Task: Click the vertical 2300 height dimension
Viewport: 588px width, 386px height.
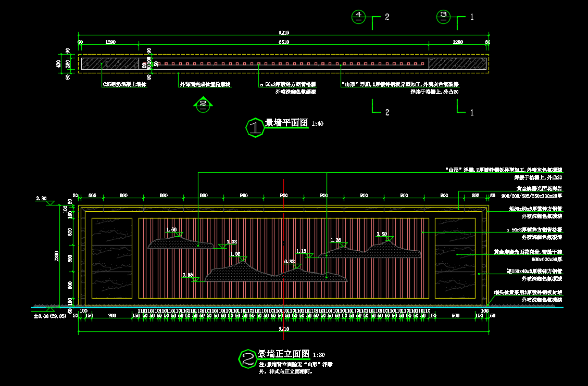Action: [57, 256]
